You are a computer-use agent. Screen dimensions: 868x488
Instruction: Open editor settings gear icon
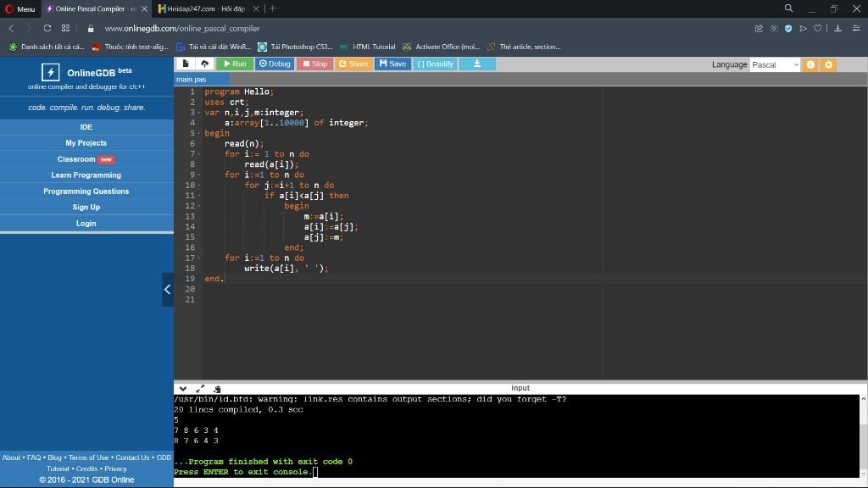pos(829,64)
